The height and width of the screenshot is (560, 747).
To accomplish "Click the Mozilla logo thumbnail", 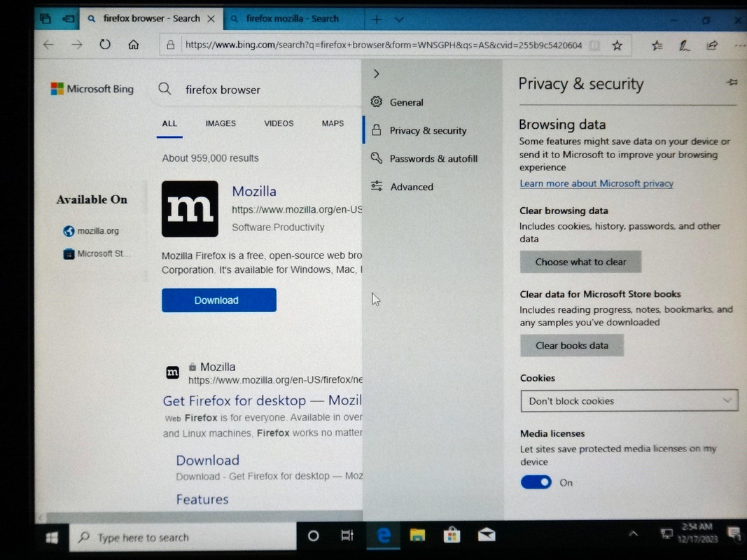I will pos(190,209).
